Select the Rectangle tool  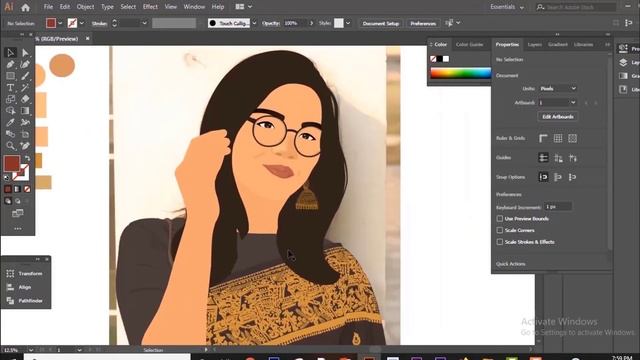pyautogui.click(x=10, y=76)
